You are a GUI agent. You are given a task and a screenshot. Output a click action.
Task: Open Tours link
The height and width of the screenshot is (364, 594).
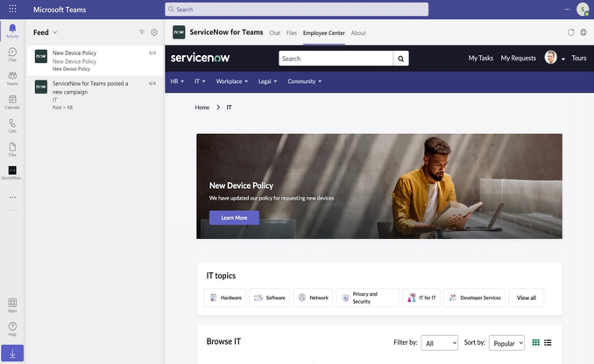[x=579, y=58]
